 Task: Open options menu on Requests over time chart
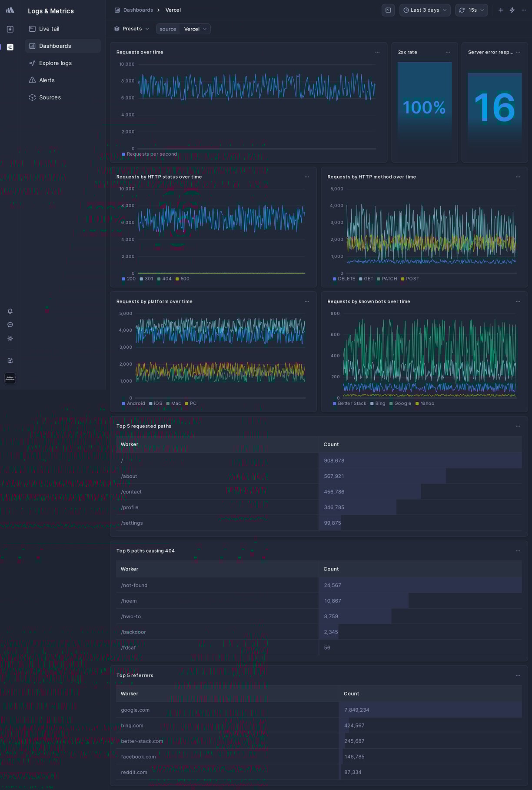pos(377,52)
